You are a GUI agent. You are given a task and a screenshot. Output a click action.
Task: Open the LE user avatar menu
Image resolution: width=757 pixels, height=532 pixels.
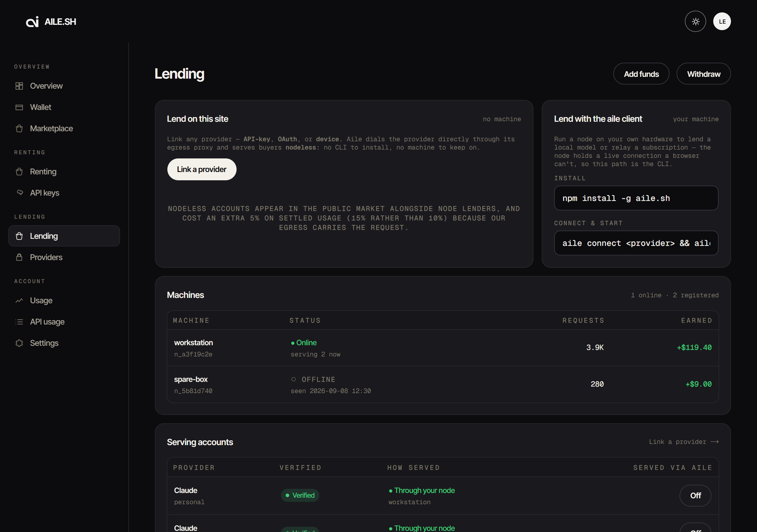[722, 21]
